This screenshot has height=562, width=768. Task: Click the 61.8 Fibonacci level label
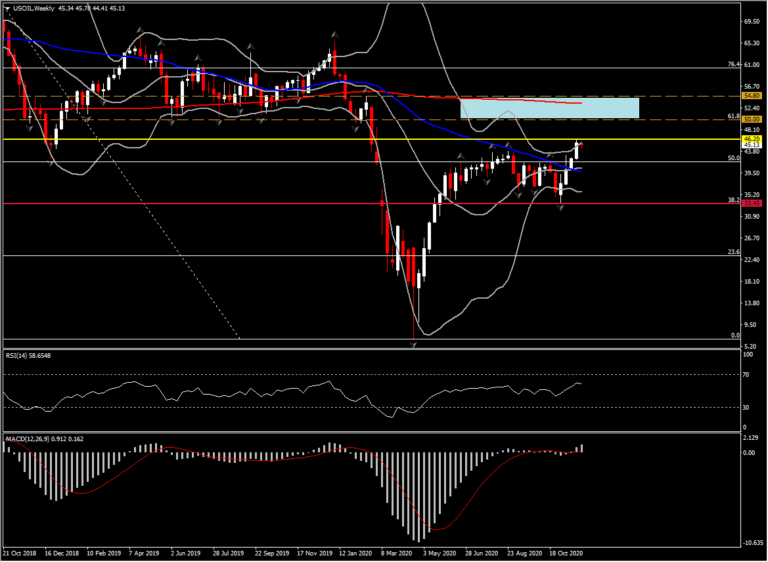coord(733,116)
